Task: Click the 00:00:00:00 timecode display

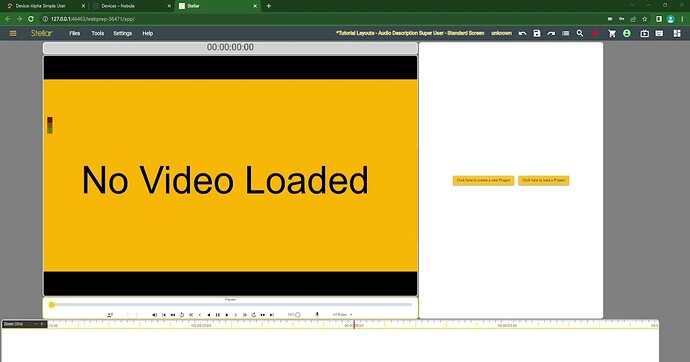Action: point(230,48)
